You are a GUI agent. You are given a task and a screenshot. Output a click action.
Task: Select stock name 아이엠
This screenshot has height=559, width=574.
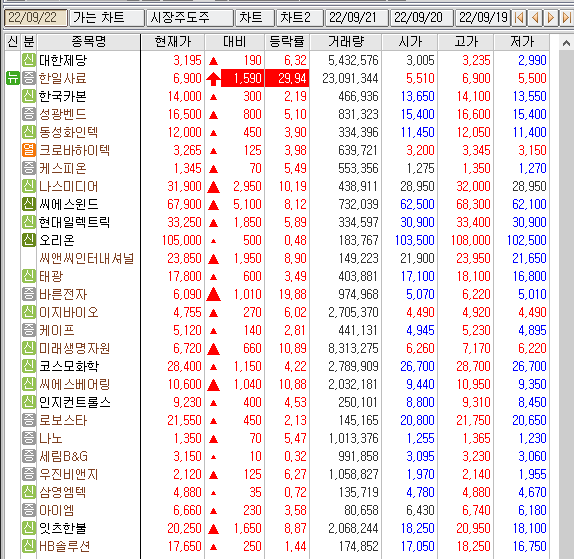tap(57, 510)
